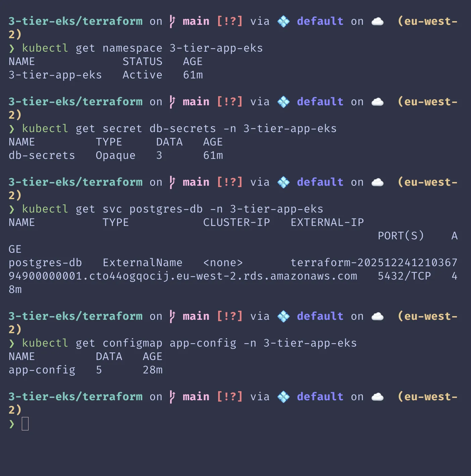Image resolution: width=471 pixels, height=476 pixels.
Task: Click the Opaque type value
Action: 115,156
